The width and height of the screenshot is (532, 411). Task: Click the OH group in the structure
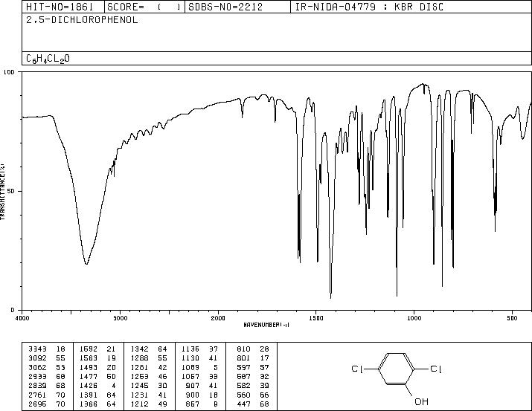click(x=421, y=401)
